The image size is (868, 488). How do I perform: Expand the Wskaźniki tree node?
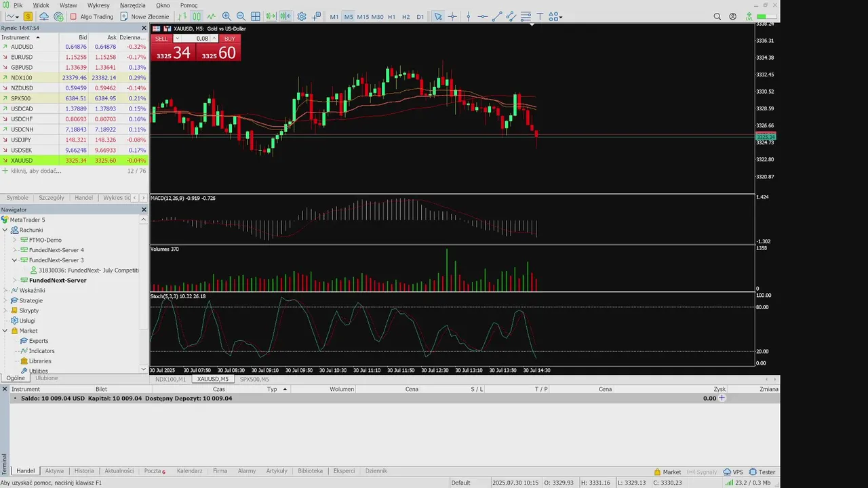[5, 290]
